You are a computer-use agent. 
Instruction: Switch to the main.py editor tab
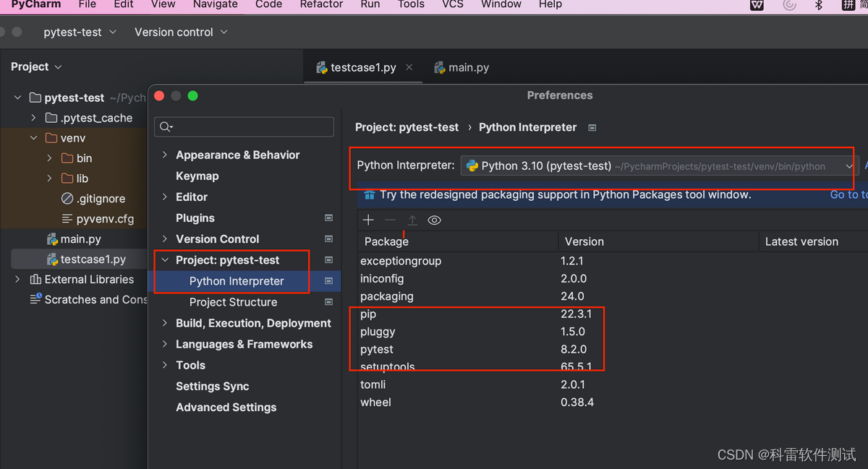461,67
